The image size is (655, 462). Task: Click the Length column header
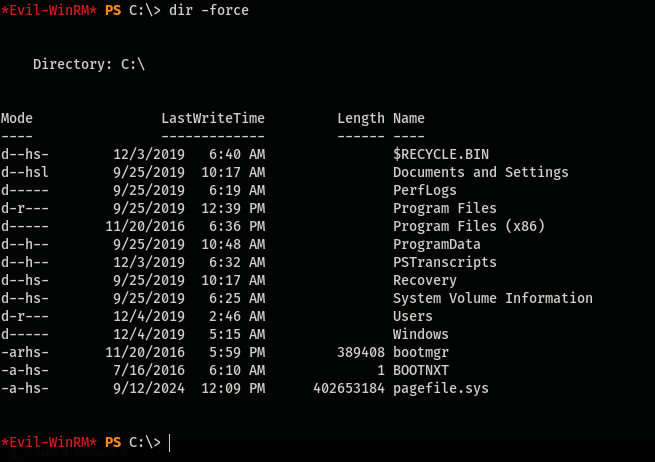361,119
